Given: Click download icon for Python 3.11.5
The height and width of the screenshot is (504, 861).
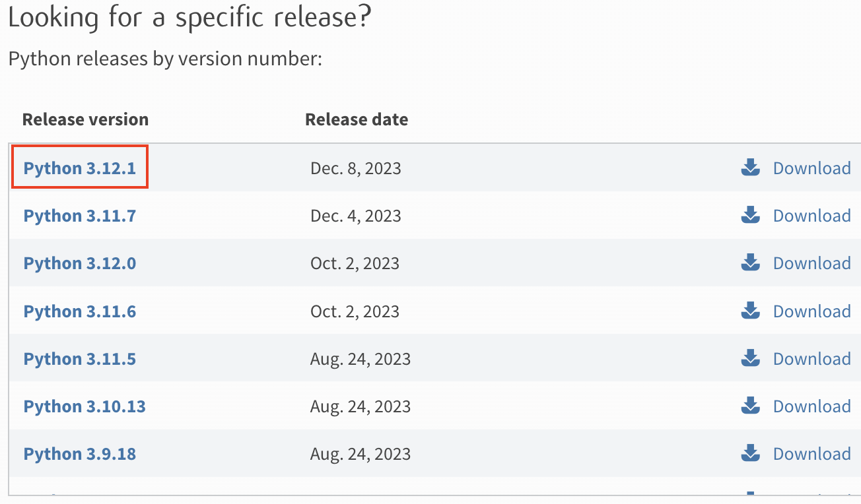Looking at the screenshot, I should click(750, 359).
